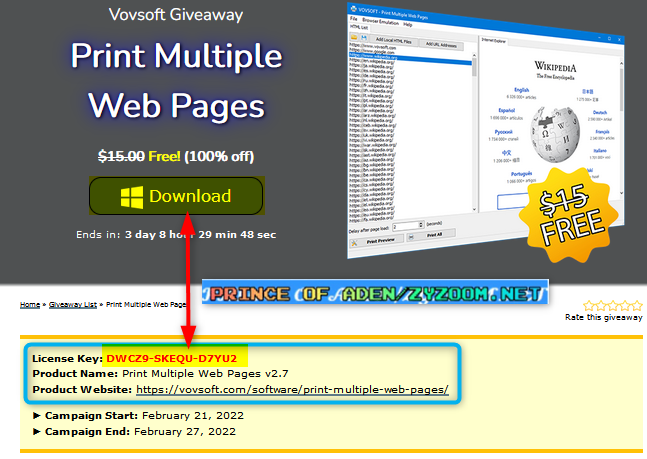Open the Home breadcrumb link

point(30,305)
